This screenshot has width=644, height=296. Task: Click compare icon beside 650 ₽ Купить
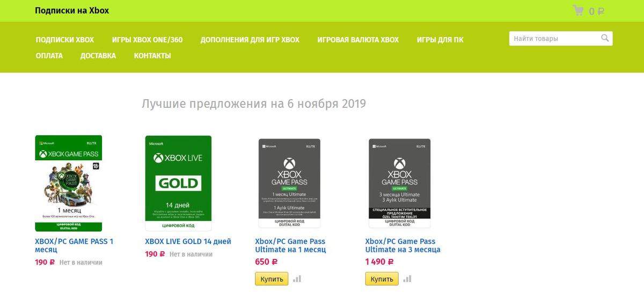(x=297, y=279)
